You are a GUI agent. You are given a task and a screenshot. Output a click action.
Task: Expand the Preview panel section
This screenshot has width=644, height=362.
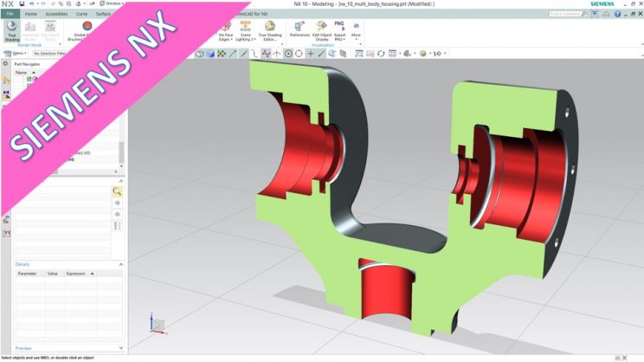[x=120, y=348]
